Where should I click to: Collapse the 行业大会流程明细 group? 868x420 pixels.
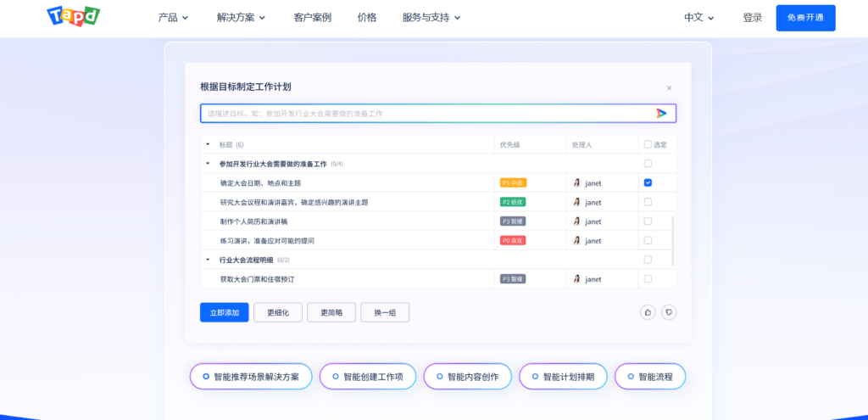(208, 260)
